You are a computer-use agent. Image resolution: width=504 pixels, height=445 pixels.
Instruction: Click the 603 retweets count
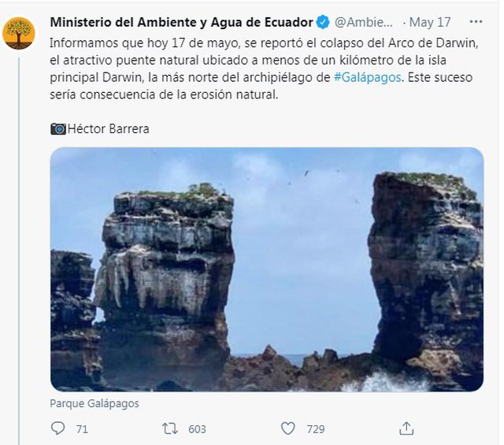[197, 428]
